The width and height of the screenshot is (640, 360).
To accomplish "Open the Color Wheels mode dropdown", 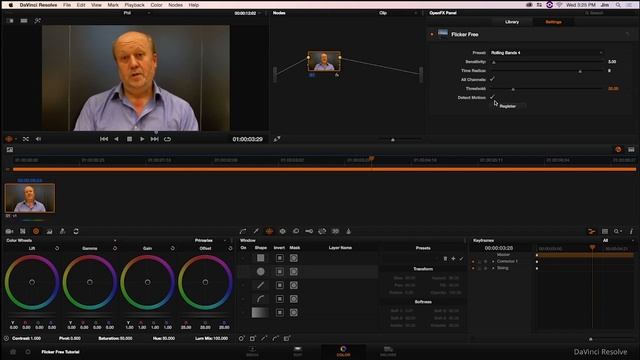I will tap(115, 240).
